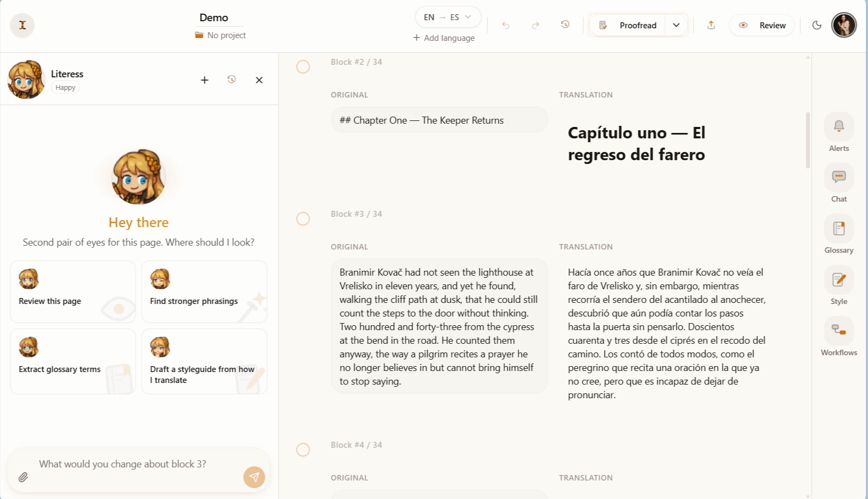Click the Proofread button

tap(628, 25)
